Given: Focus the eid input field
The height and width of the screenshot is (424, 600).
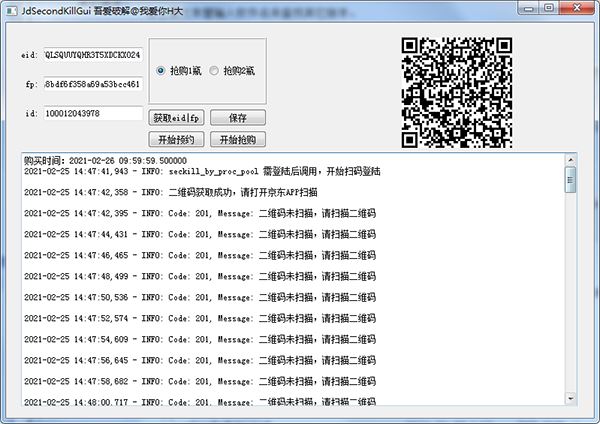Looking at the screenshot, I should pos(92,55).
